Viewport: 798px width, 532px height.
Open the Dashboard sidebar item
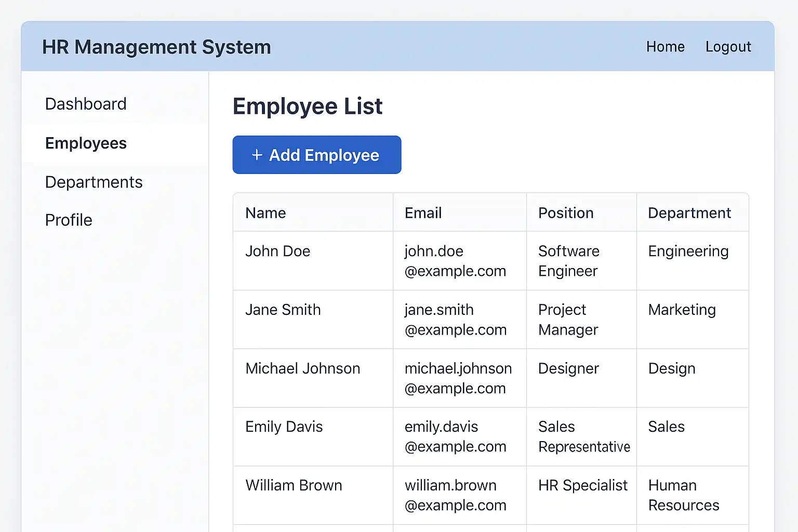click(x=86, y=104)
